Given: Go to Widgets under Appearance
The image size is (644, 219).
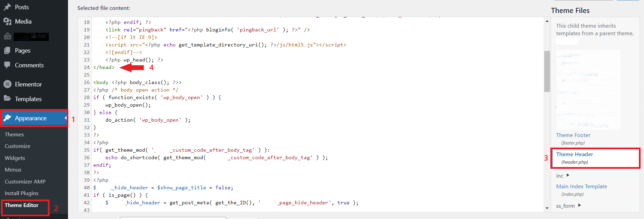Looking at the screenshot, I should [15, 158].
